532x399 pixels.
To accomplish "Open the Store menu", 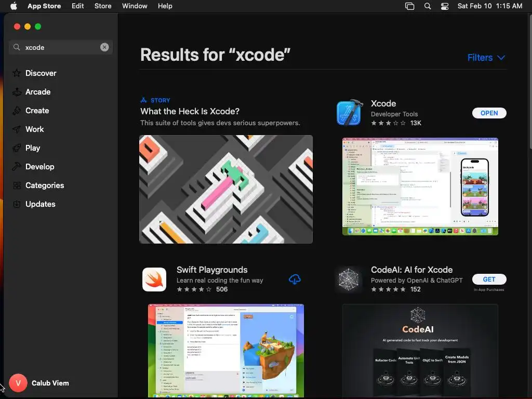I will [103, 6].
